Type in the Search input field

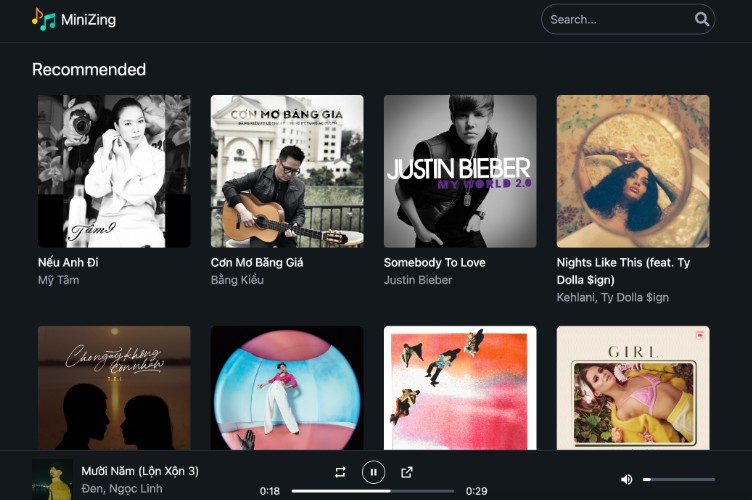coord(615,19)
